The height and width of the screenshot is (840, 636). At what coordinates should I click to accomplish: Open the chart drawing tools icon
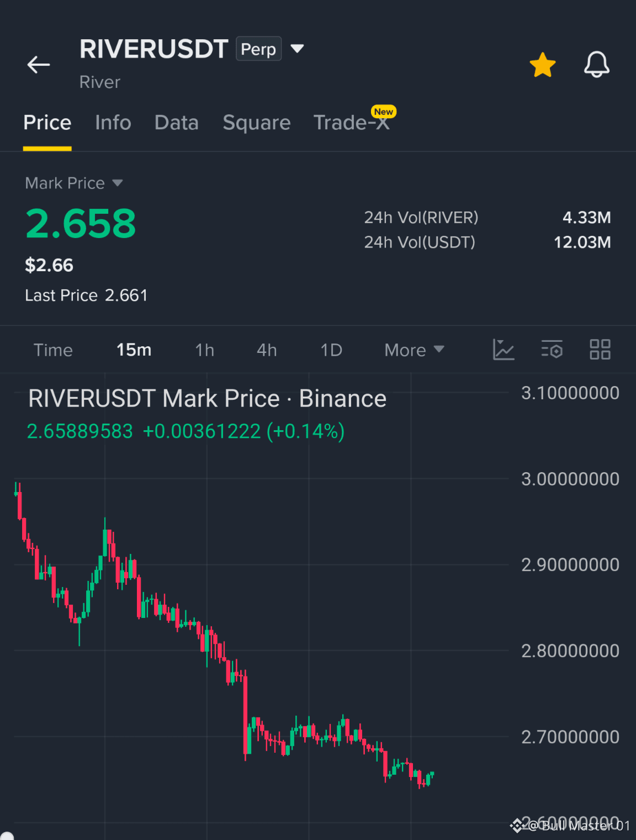(504, 350)
